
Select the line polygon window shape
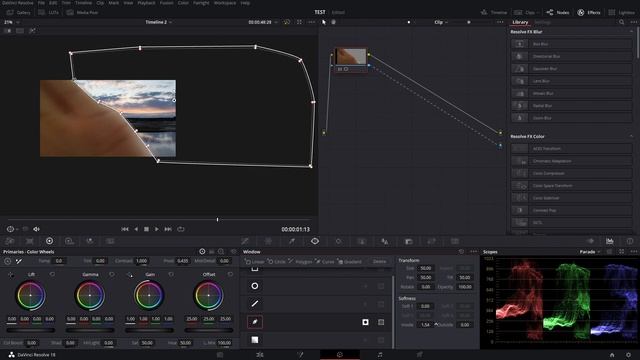tap(255, 304)
